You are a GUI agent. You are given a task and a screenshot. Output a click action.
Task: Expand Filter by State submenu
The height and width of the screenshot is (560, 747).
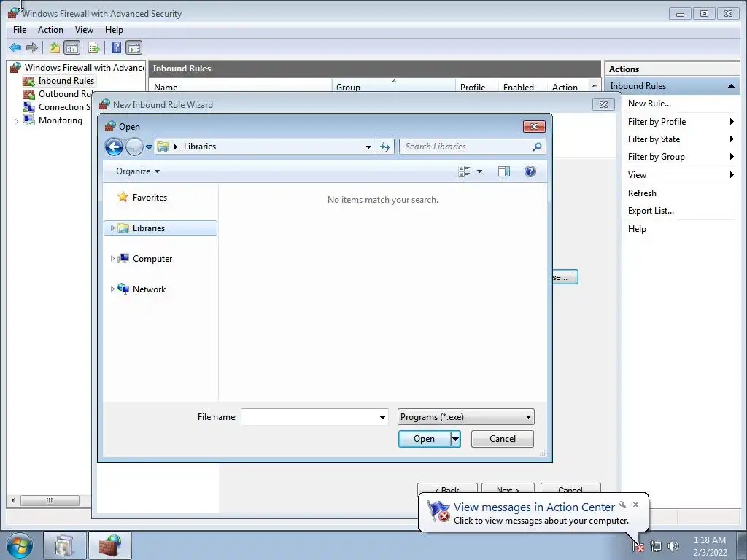point(732,139)
